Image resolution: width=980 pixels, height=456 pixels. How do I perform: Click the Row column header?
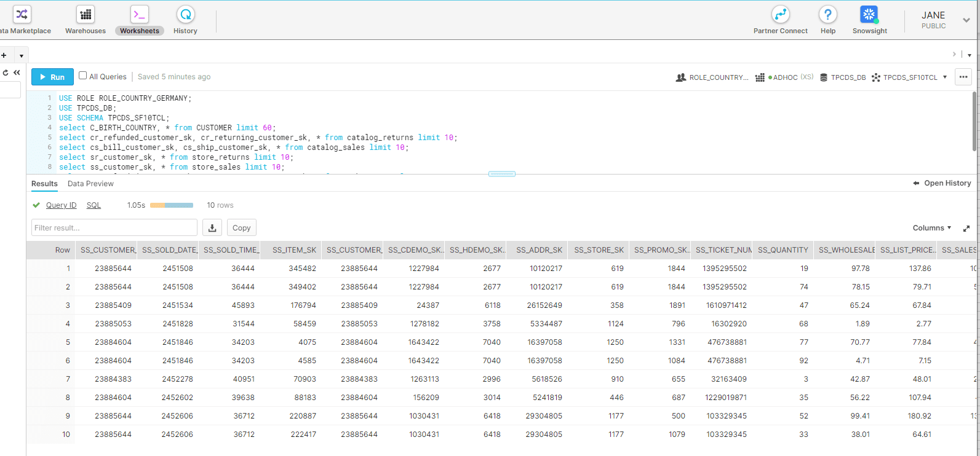pos(50,250)
